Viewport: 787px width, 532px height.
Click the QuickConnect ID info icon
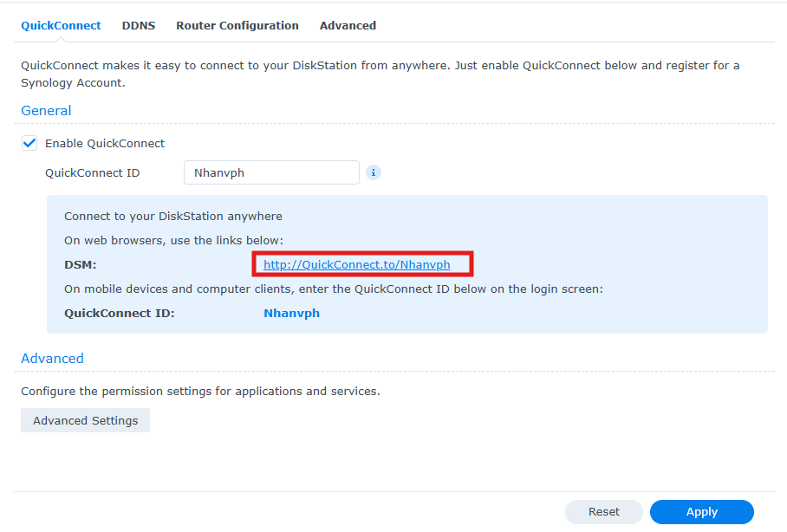[x=373, y=172]
